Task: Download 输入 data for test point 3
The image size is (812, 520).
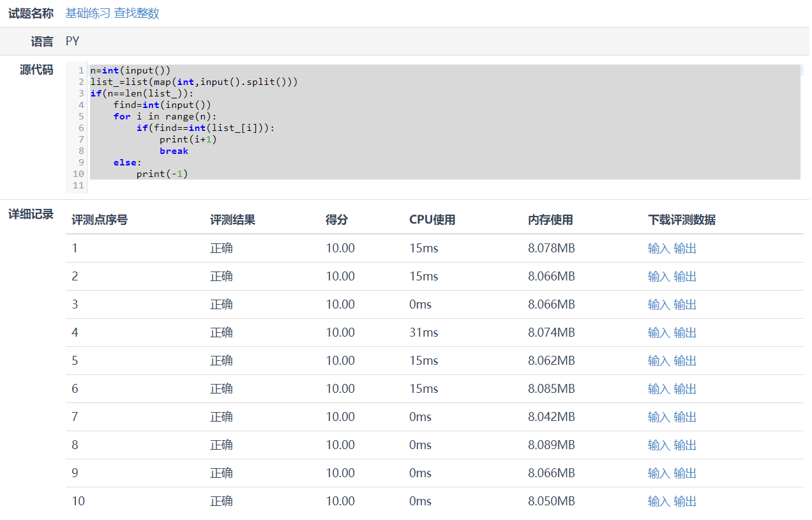Action: click(659, 305)
